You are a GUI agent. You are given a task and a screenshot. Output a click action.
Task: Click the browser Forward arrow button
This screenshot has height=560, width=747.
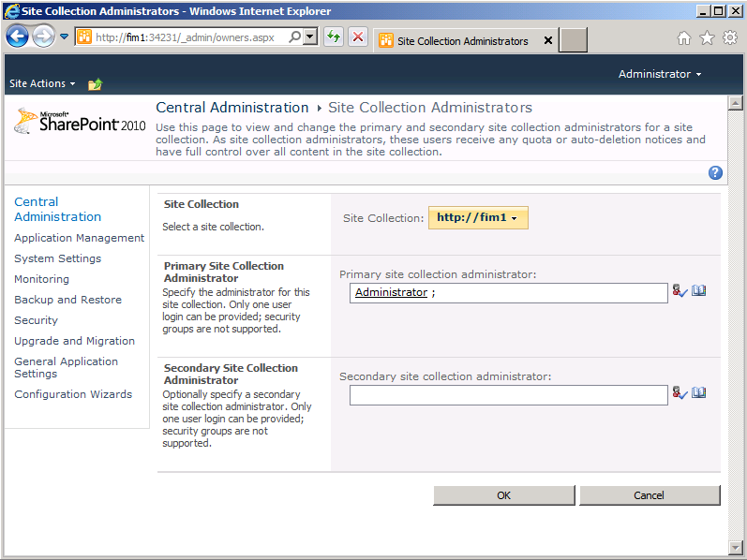[43, 37]
